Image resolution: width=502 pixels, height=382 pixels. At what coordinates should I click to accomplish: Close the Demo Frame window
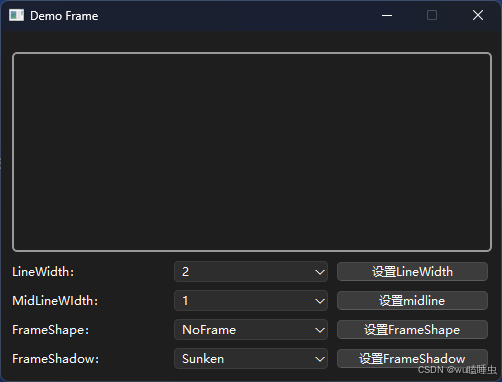point(478,15)
